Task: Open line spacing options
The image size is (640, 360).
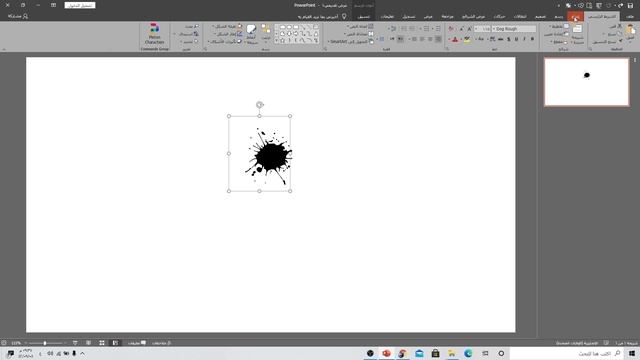Action: pos(393,29)
